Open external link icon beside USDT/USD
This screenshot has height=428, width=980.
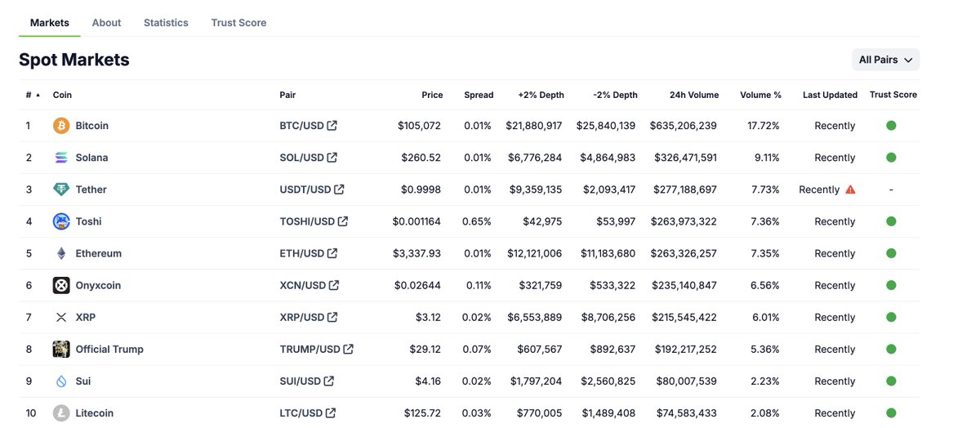(x=339, y=189)
